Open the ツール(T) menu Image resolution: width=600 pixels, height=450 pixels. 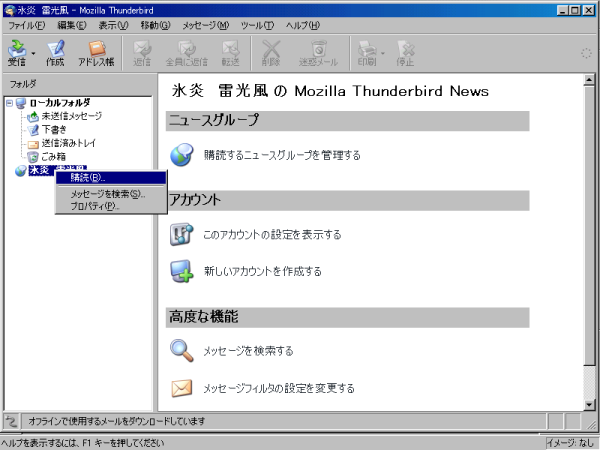pyautogui.click(x=257, y=25)
